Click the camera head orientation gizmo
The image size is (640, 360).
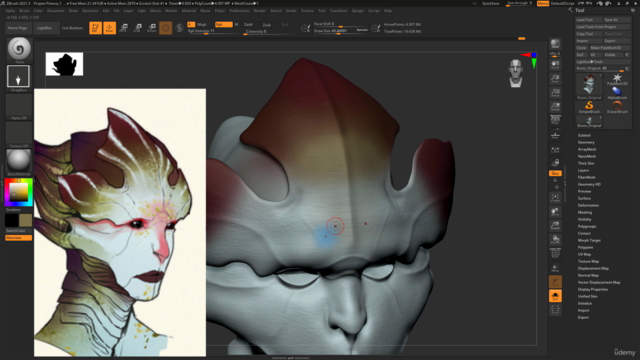[x=516, y=73]
